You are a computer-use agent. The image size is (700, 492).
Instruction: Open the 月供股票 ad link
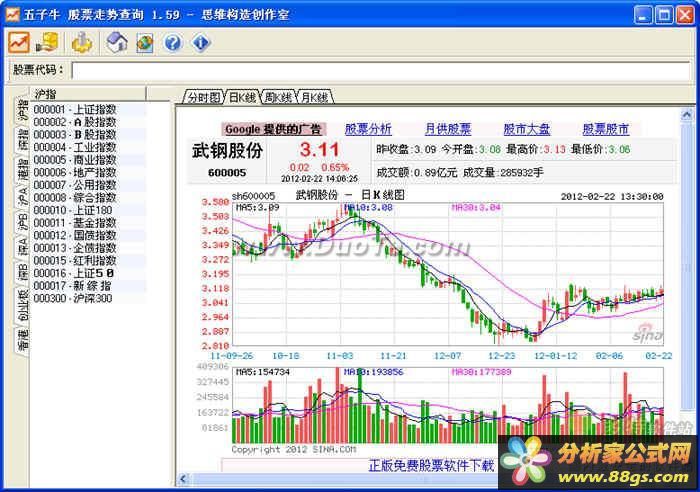click(447, 129)
